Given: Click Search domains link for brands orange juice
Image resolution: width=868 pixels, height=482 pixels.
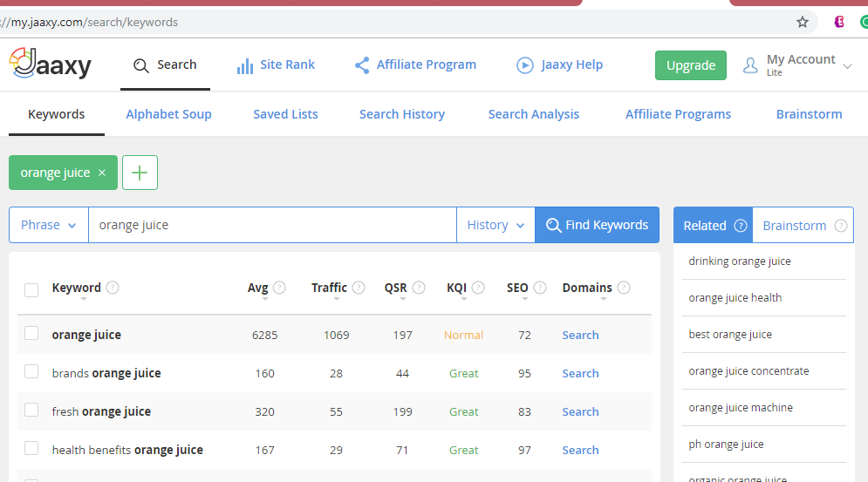Looking at the screenshot, I should [580, 374].
